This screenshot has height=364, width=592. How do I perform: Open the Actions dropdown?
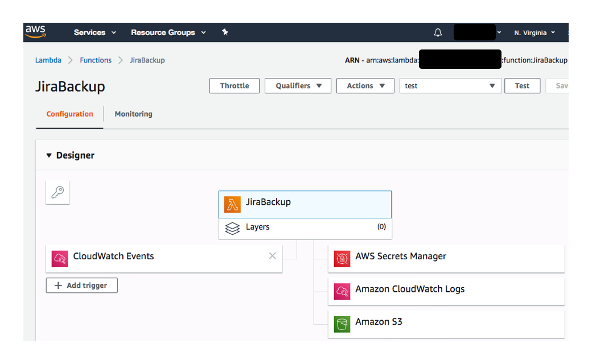(x=365, y=86)
